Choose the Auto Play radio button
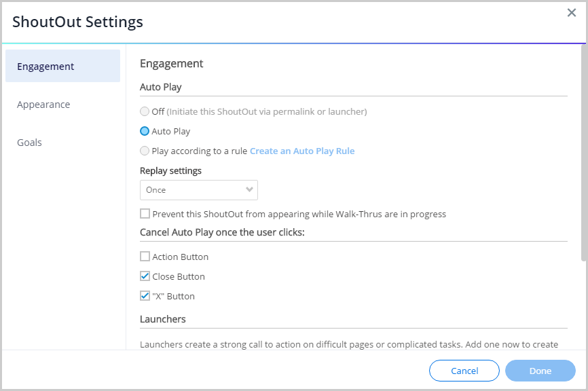 [145, 131]
